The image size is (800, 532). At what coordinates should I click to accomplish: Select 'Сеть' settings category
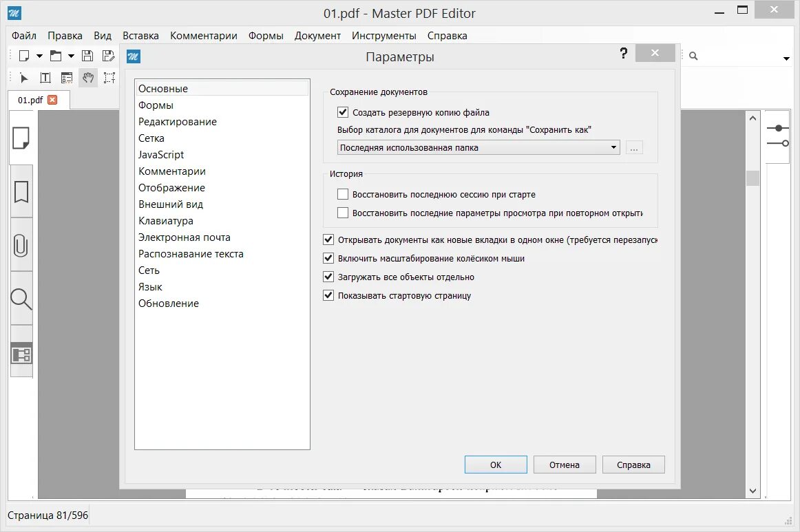click(x=222, y=270)
